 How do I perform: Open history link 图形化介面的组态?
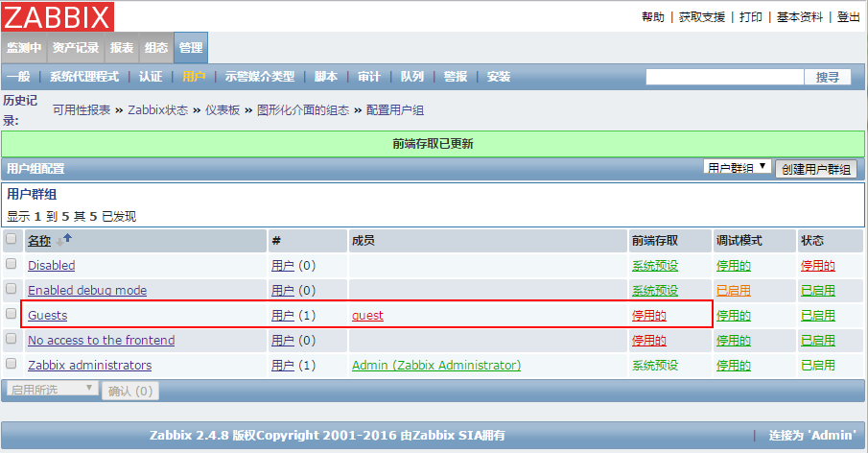(x=303, y=110)
